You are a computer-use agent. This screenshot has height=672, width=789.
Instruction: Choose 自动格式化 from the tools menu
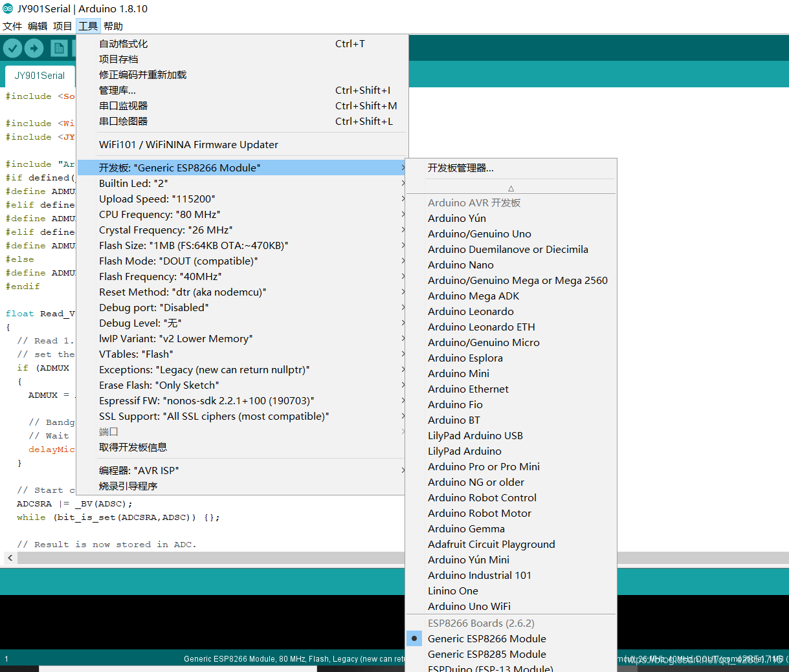(x=242, y=43)
